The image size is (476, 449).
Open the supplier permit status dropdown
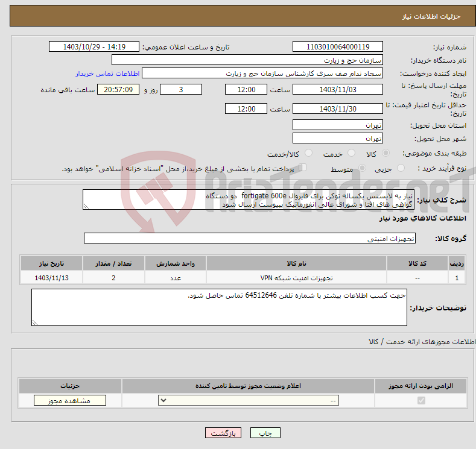(249, 401)
